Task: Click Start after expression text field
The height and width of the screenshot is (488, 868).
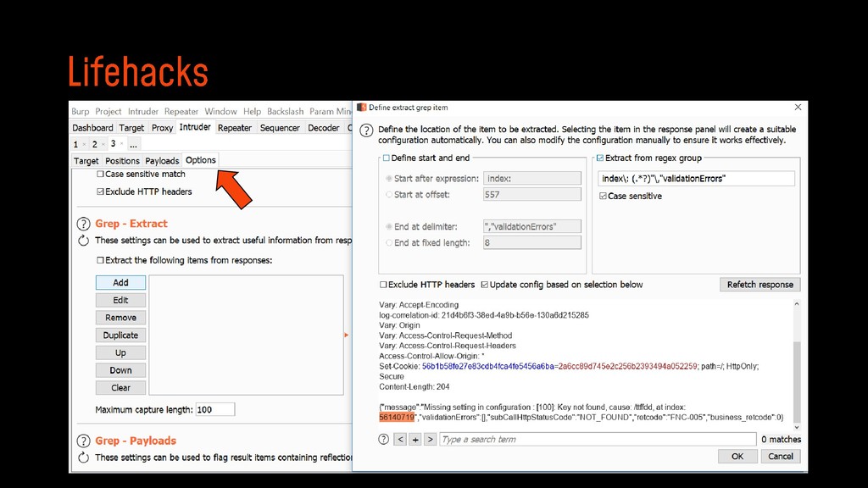Action: pos(532,179)
